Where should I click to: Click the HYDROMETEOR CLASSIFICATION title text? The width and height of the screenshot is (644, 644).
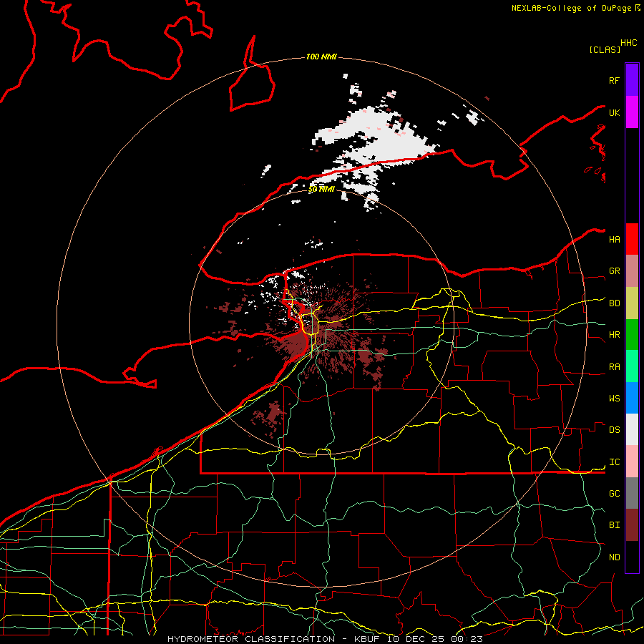(251, 639)
